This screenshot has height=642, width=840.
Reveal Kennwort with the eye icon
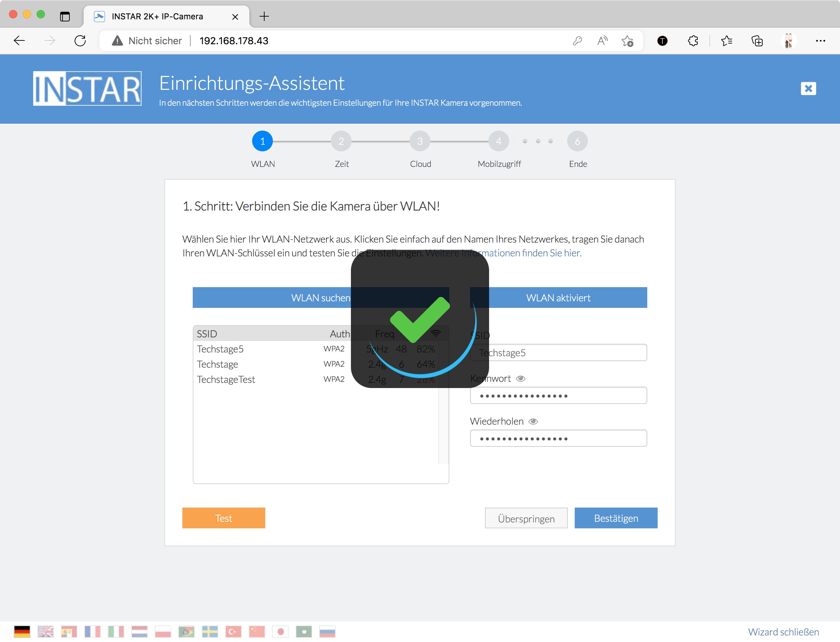coord(521,378)
